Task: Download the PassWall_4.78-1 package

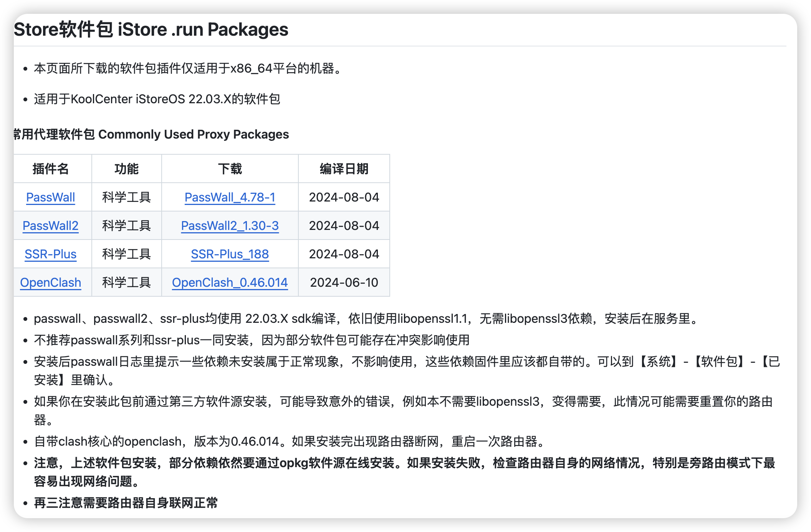Action: (230, 197)
